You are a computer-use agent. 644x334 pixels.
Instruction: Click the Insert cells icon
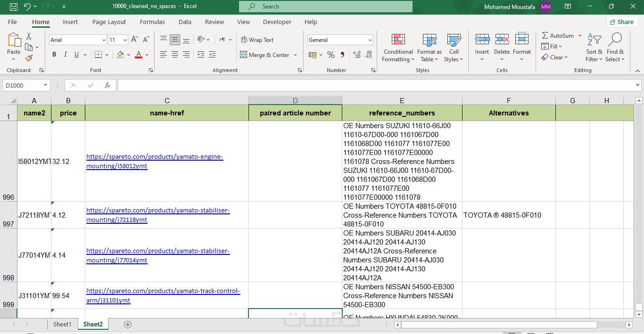482,40
